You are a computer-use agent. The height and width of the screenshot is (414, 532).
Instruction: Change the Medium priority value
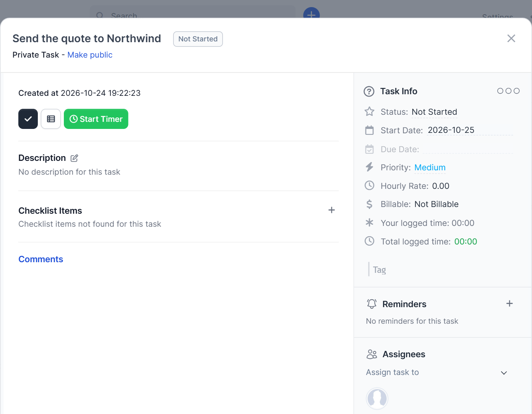click(x=430, y=168)
